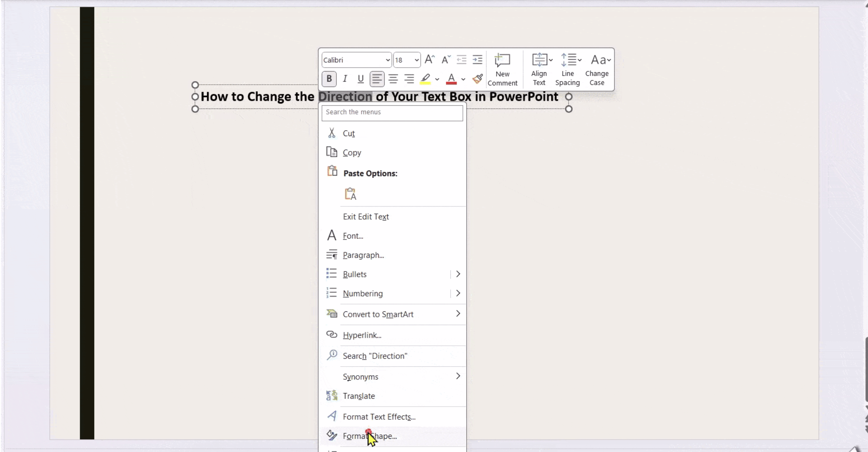868x452 pixels.
Task: Click the Clear All Formatting icon
Action: point(477,79)
